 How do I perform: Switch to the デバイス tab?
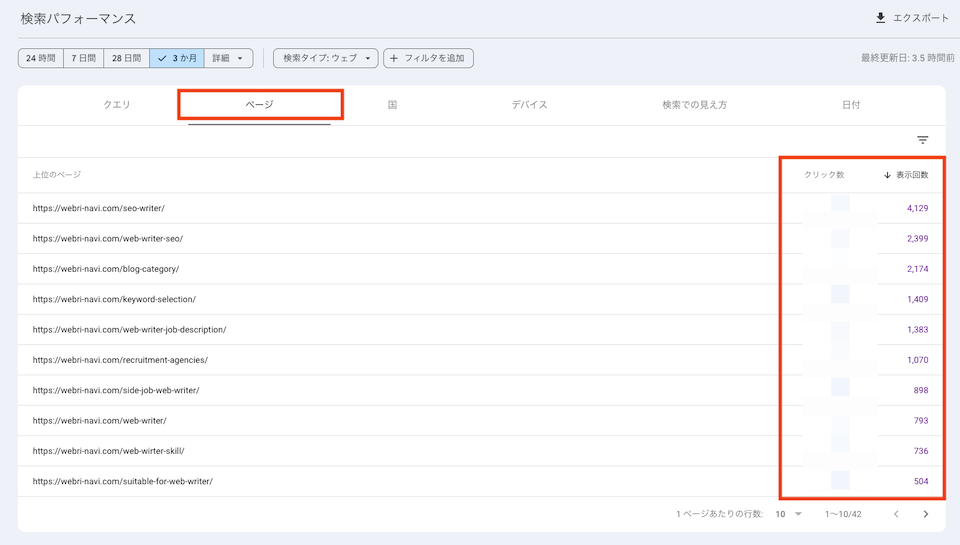530,105
